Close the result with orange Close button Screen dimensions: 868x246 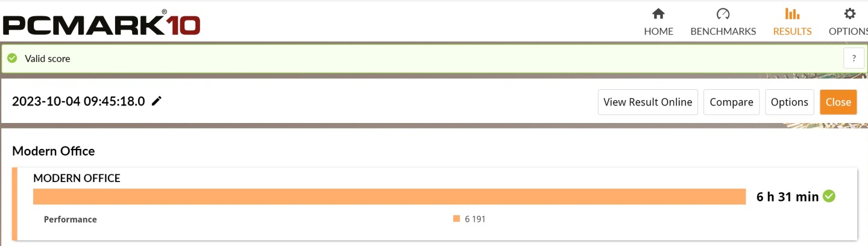pyautogui.click(x=838, y=102)
